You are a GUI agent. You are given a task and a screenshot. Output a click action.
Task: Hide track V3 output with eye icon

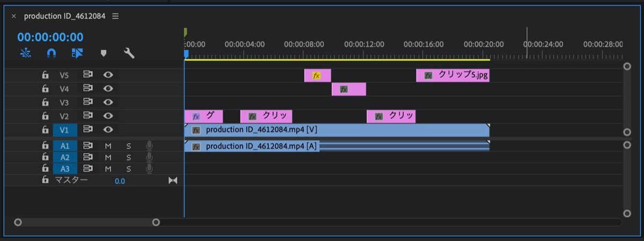pos(108,102)
